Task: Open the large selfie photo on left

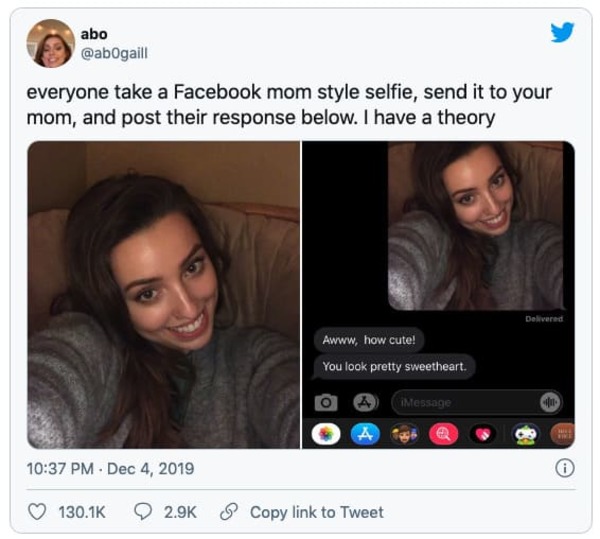Action: [x=164, y=295]
